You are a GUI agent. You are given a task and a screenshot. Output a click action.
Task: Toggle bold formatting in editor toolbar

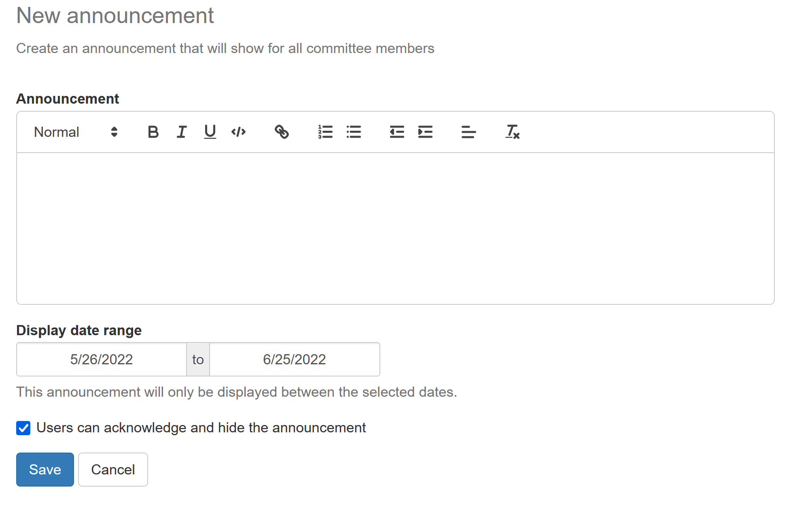pyautogui.click(x=153, y=132)
